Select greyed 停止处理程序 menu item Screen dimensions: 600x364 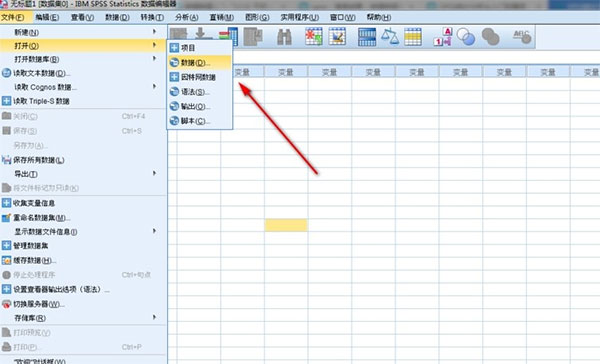point(83,275)
